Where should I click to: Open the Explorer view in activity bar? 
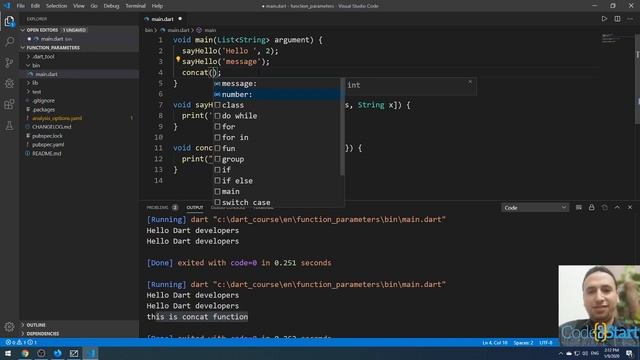coord(9,21)
